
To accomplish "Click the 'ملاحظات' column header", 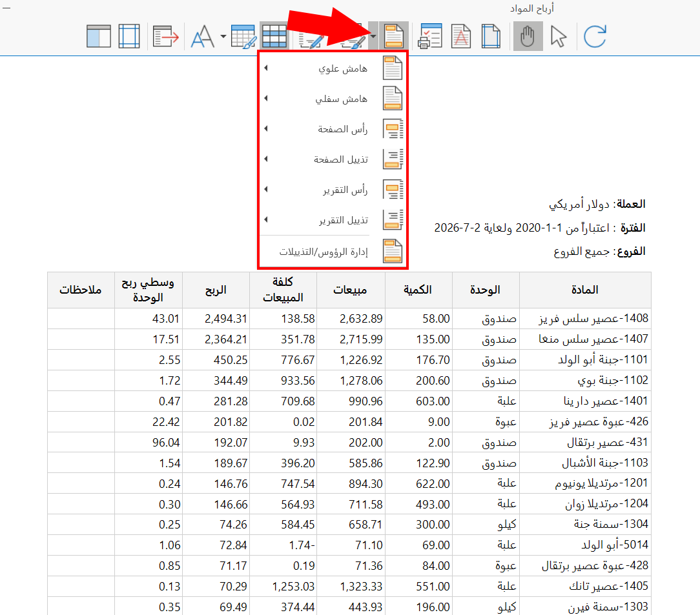I will [81, 290].
